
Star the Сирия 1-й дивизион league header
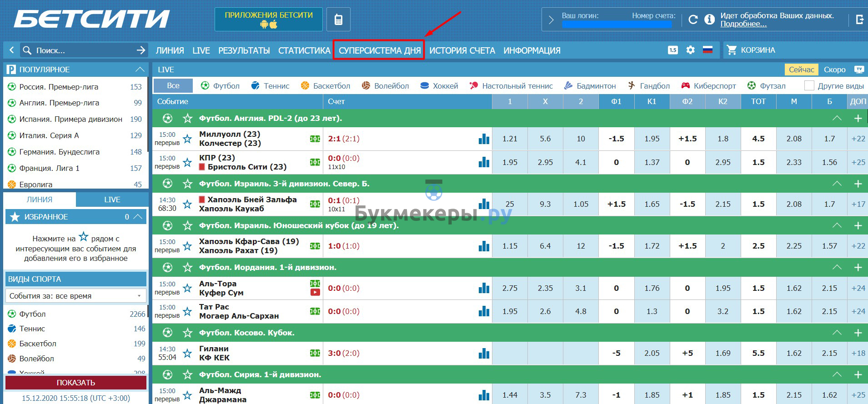(x=187, y=374)
